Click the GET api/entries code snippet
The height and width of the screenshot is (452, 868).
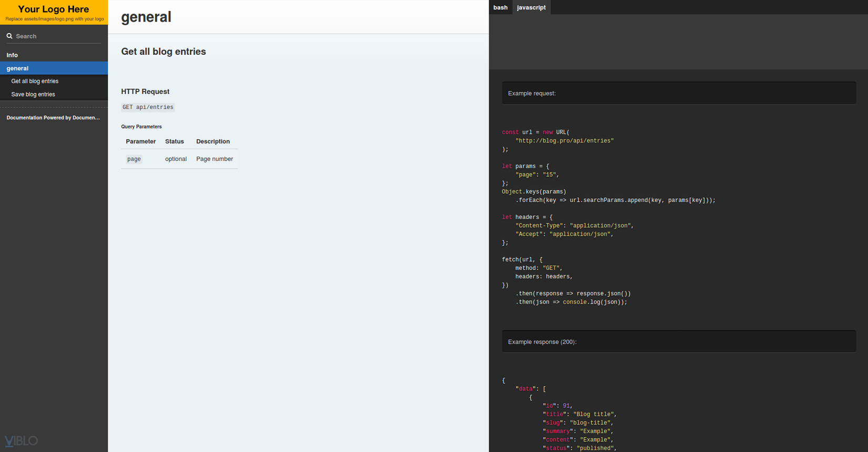point(148,107)
